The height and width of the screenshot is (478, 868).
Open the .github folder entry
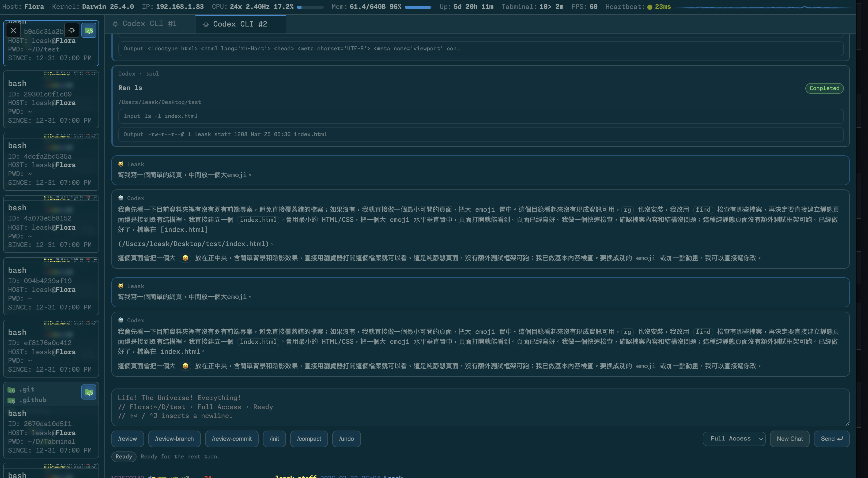pyautogui.click(x=33, y=400)
